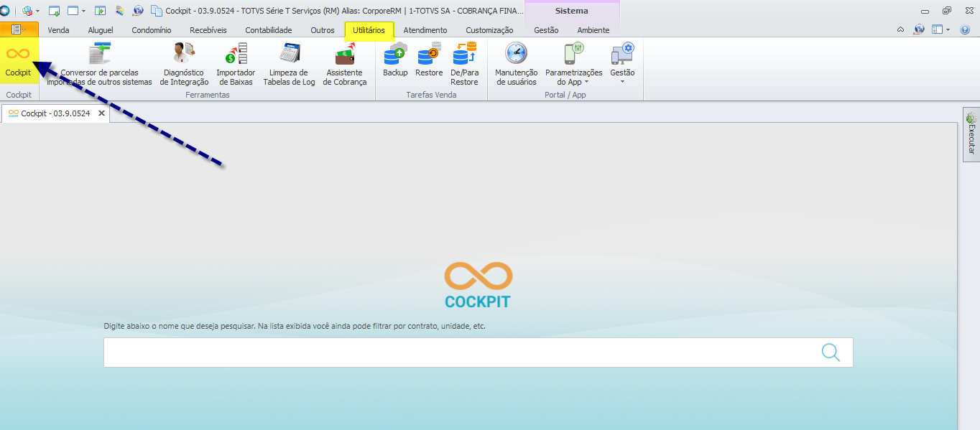Click the globe with hand toolbar icon
Viewport: 980px width, 430px height.
[138, 11]
